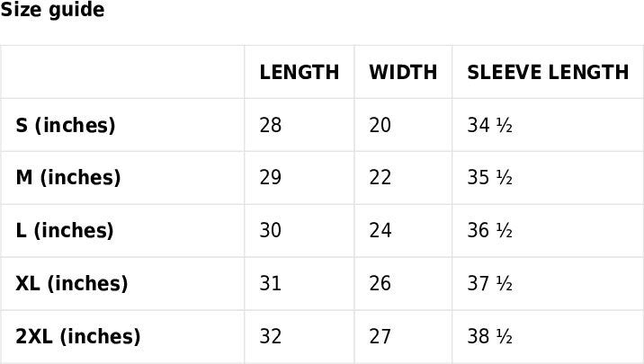Select the WIDTH column header
644x364 pixels.
pyautogui.click(x=403, y=73)
